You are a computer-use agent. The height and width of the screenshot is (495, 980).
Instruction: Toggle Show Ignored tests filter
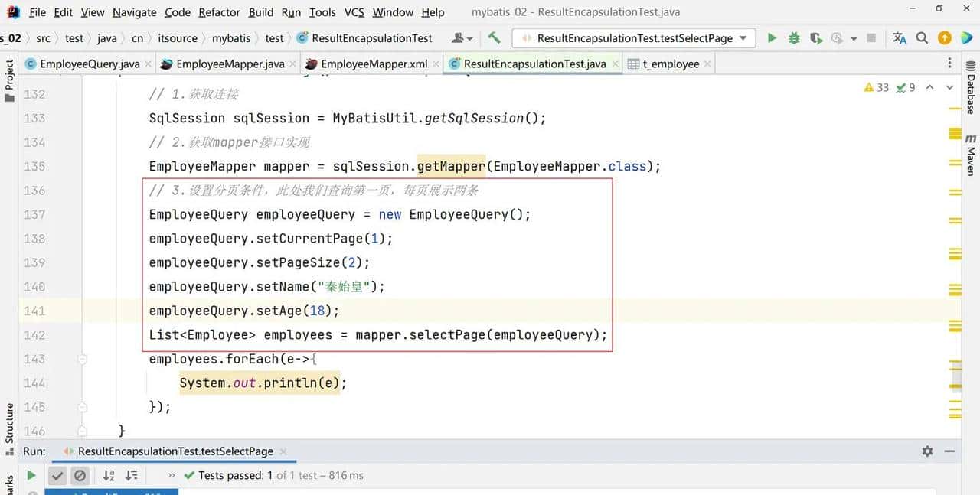80,476
